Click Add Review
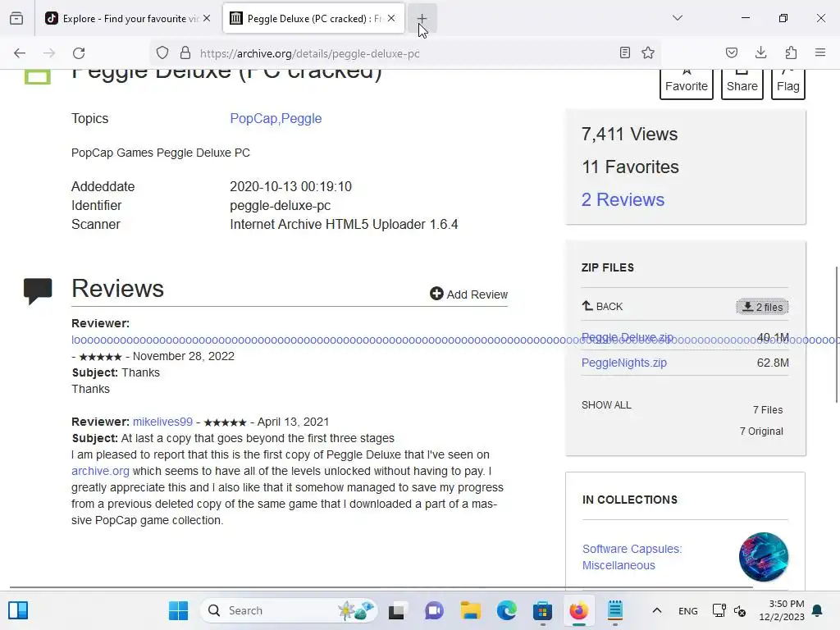Image resolution: width=840 pixels, height=630 pixels. (468, 294)
